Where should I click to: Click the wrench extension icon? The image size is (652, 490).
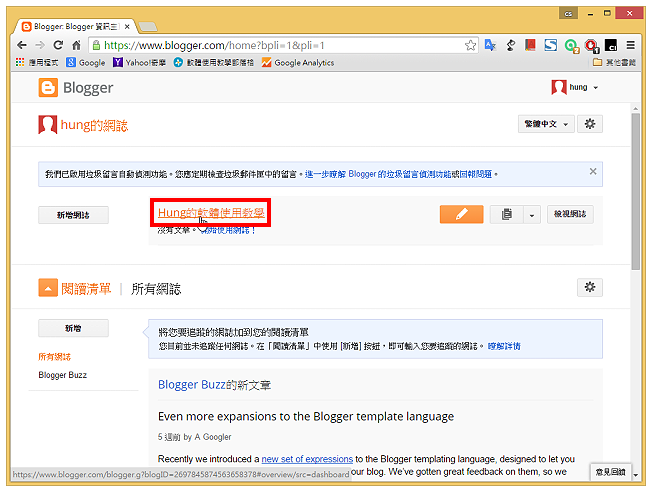(x=511, y=45)
